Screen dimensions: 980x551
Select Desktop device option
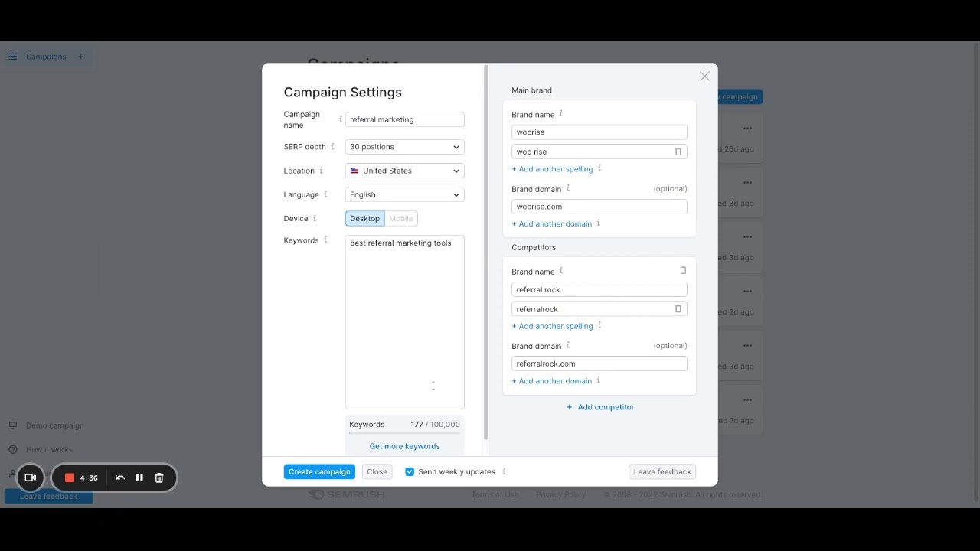[x=364, y=218]
